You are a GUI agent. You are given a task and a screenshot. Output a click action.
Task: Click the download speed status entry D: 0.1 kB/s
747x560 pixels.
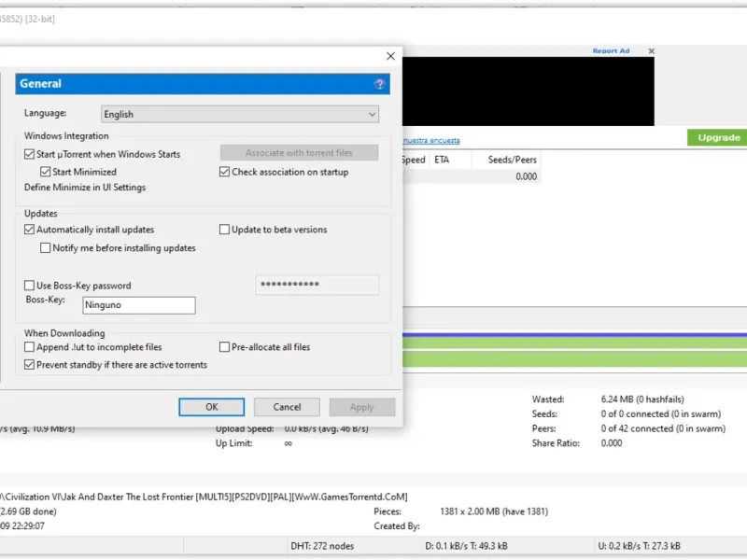(x=466, y=546)
